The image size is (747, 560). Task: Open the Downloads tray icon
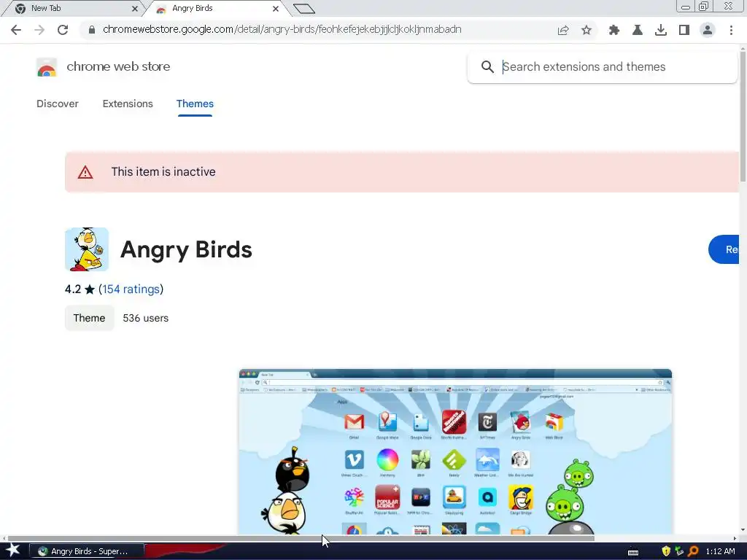tap(661, 30)
